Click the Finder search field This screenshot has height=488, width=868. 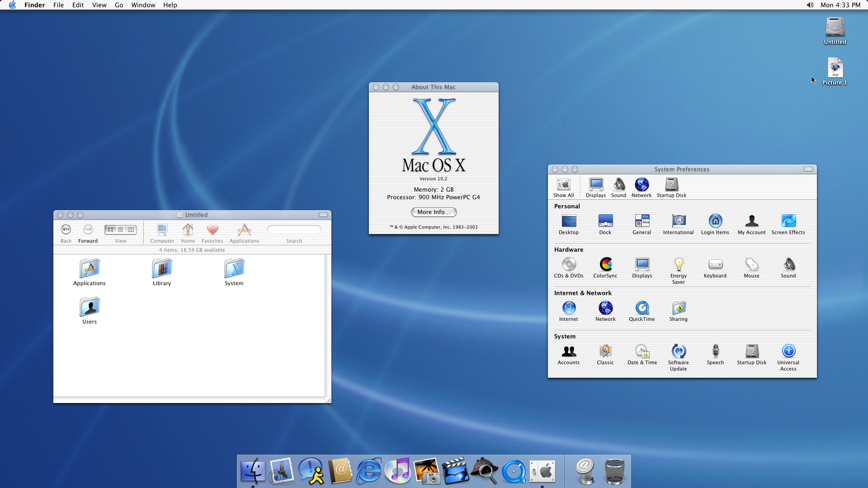point(294,230)
